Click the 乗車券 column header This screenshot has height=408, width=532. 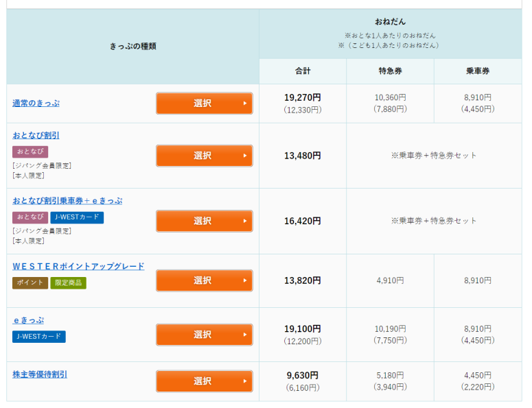click(477, 71)
